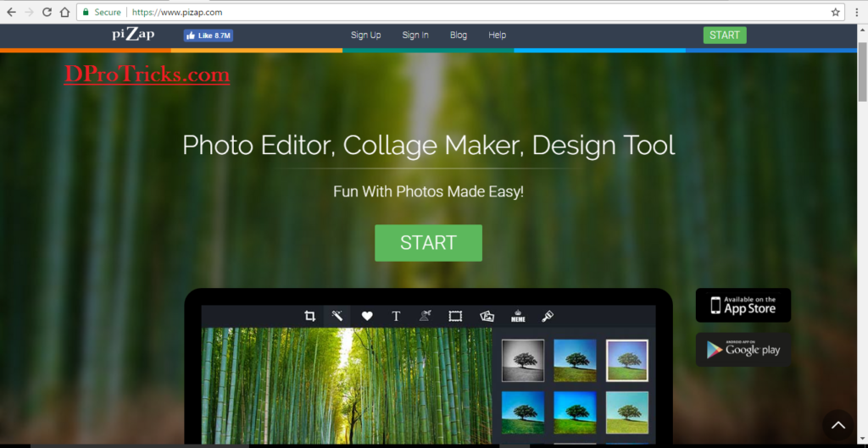Bookmark this page with the star icon
Viewport: 868px width, 448px height.
835,12
